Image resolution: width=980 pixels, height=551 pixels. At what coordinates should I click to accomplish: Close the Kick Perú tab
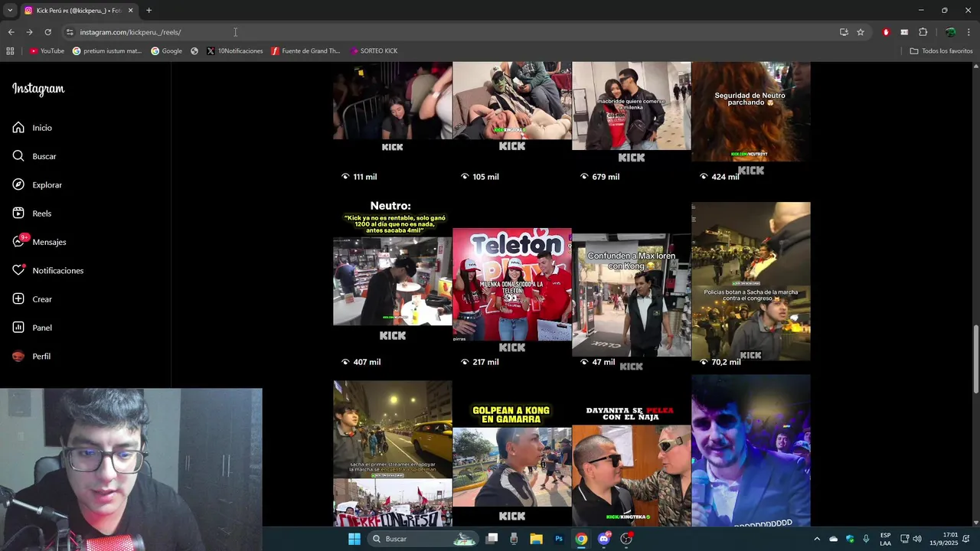(x=130, y=11)
